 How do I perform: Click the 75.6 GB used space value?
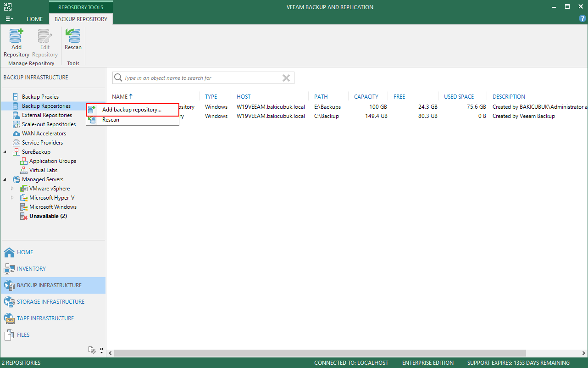476,107
